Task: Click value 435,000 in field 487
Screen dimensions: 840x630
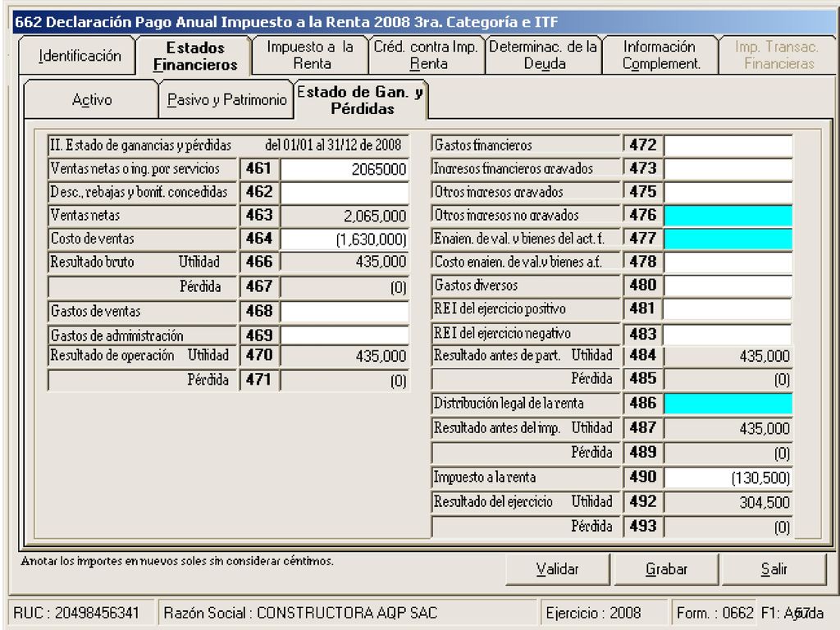Action: click(x=765, y=428)
